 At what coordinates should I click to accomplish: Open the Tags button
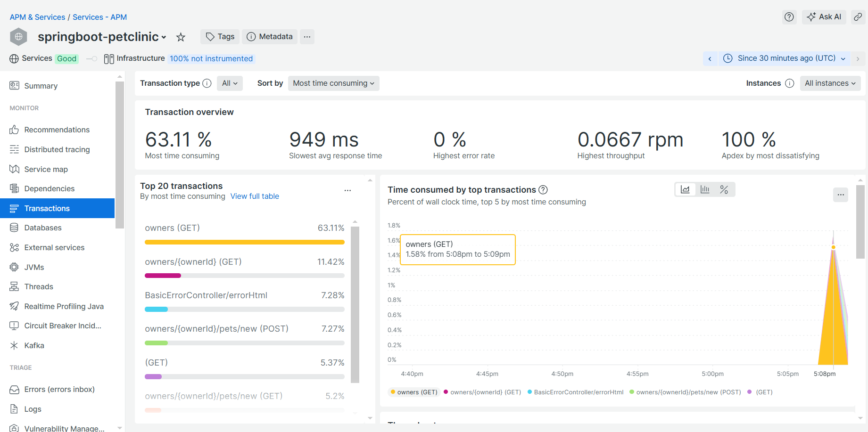[x=220, y=37]
